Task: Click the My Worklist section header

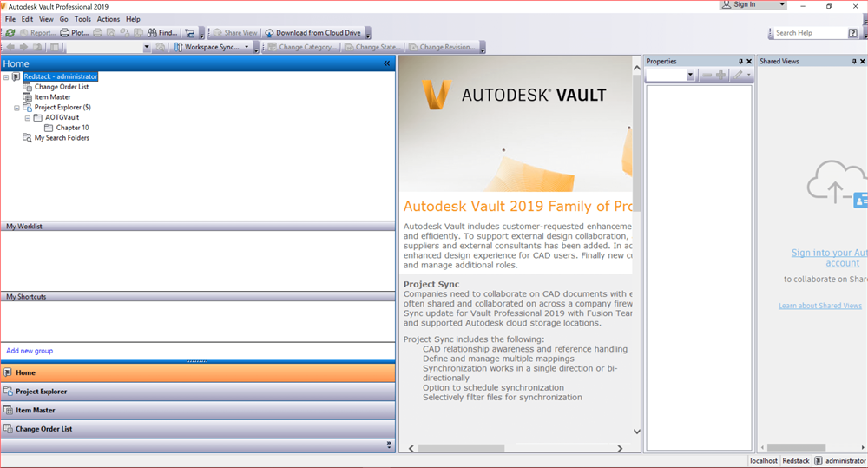Action: coord(198,226)
